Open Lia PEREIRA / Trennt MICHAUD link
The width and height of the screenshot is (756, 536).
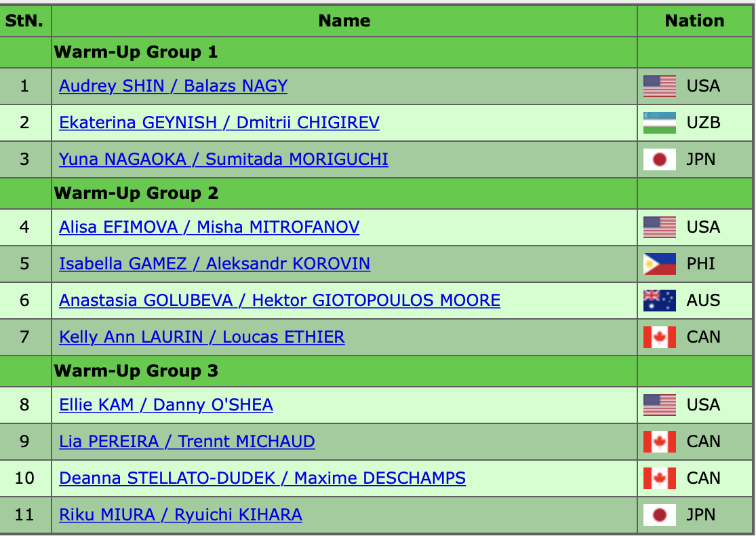pyautogui.click(x=187, y=442)
